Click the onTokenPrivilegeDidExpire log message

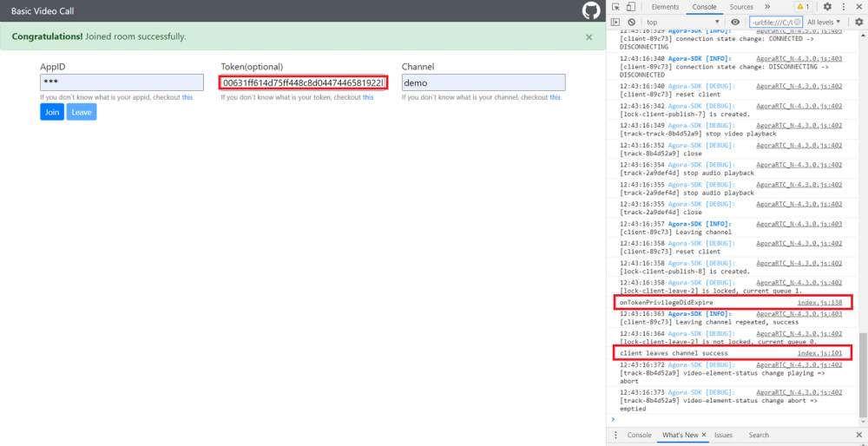pyautogui.click(x=667, y=303)
